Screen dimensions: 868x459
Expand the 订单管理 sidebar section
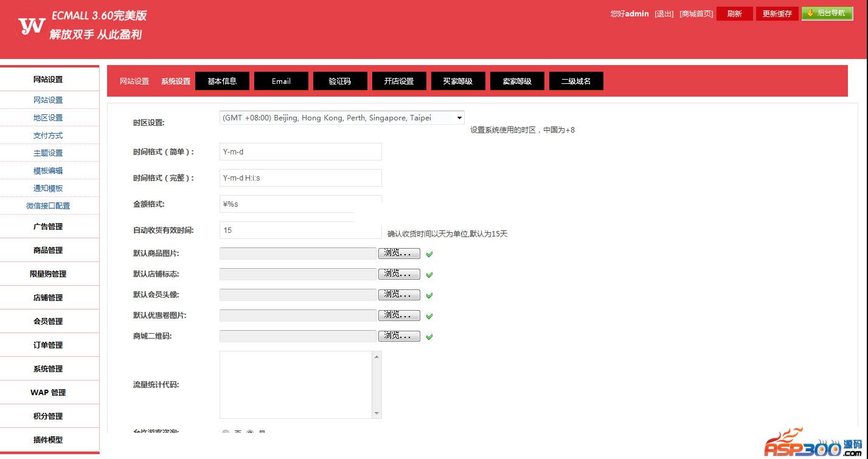point(48,345)
